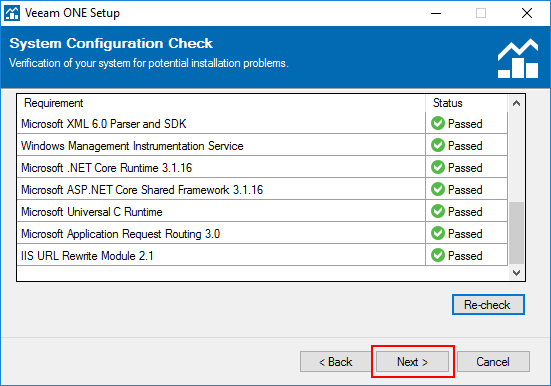Click the green check for IIS URL Rewrite Module 2.1
551x386 pixels.
pyautogui.click(x=438, y=255)
